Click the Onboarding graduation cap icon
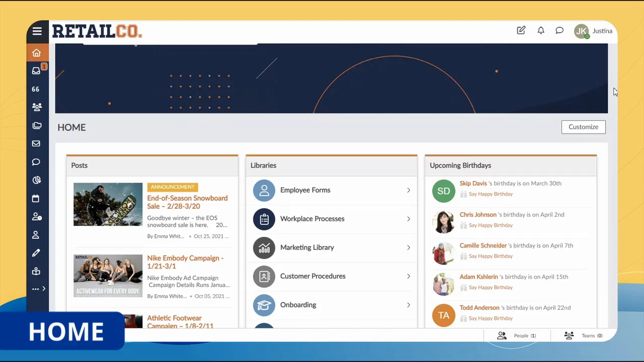Screen dimensions: 644x362 click(264, 305)
